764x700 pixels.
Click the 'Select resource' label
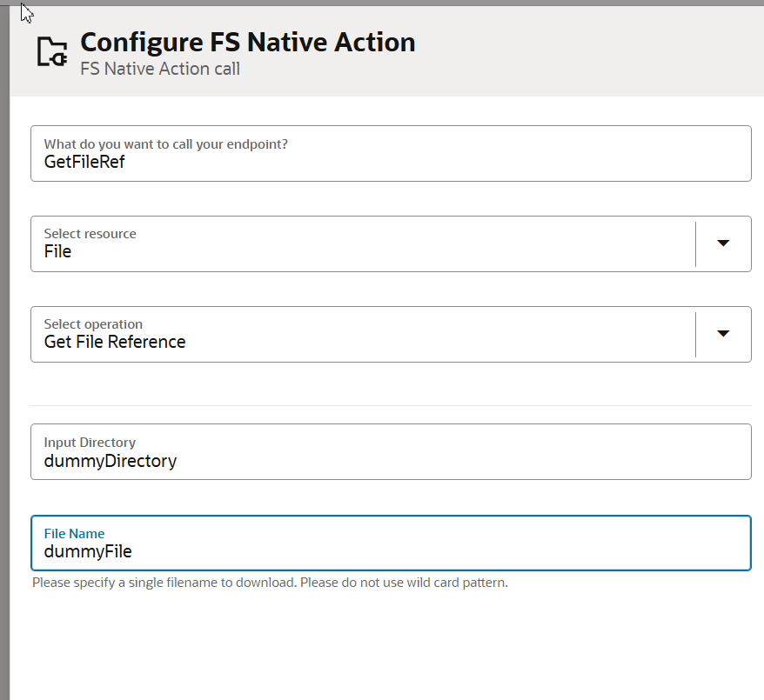click(90, 234)
